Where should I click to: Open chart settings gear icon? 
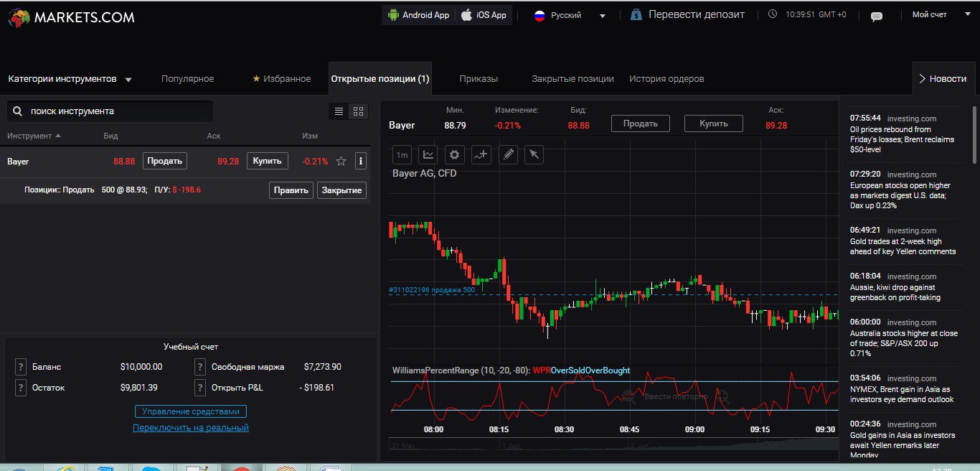455,154
